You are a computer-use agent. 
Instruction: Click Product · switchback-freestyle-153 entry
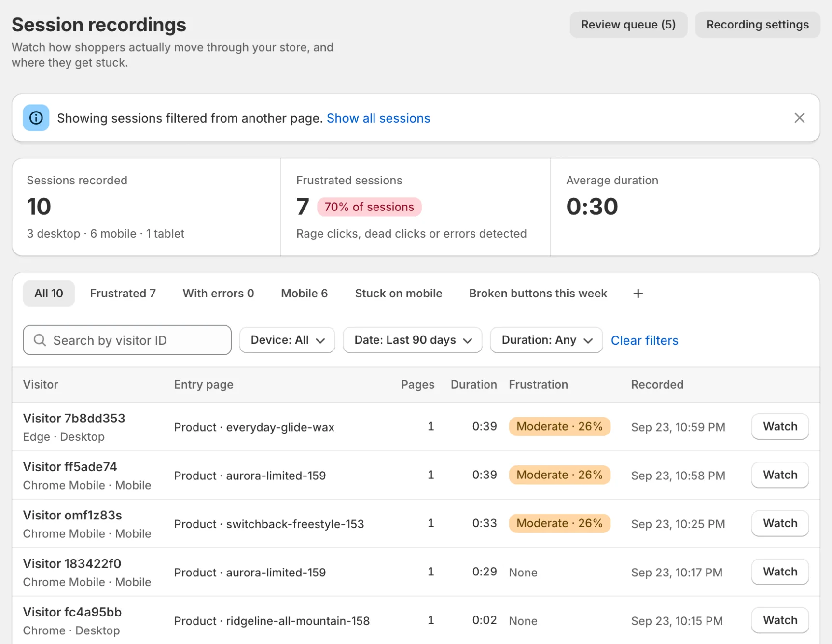(x=269, y=524)
